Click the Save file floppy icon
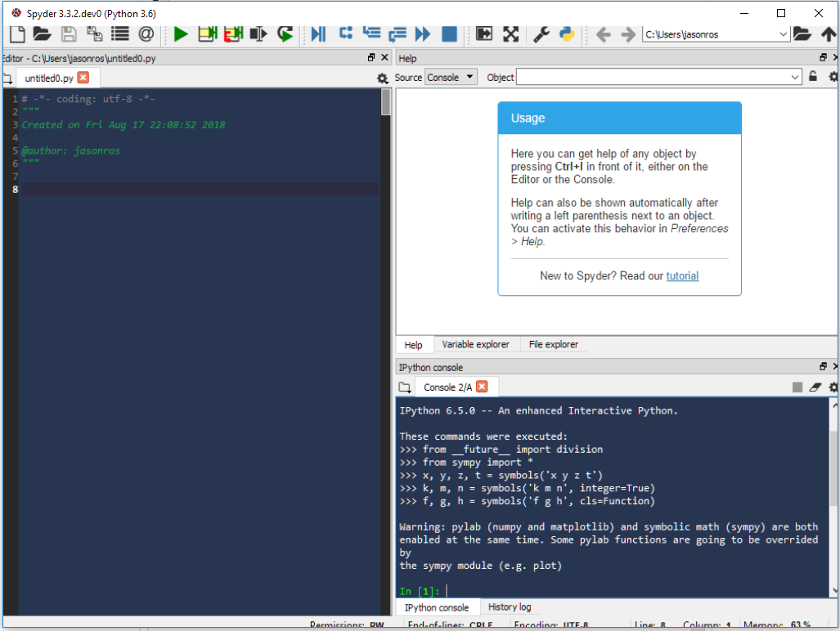 click(69, 34)
